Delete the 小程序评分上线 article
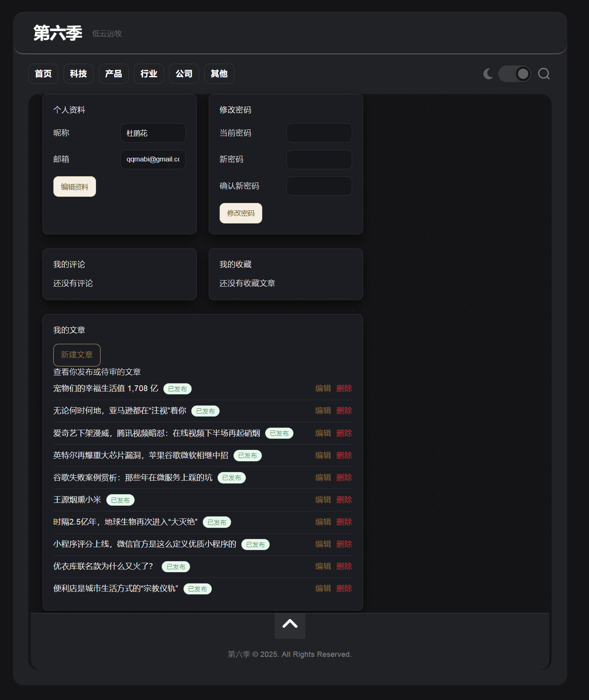 coord(344,544)
